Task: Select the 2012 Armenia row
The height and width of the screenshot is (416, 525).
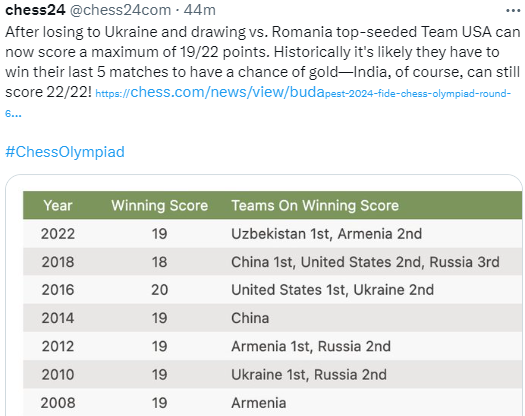Action: click(272, 346)
